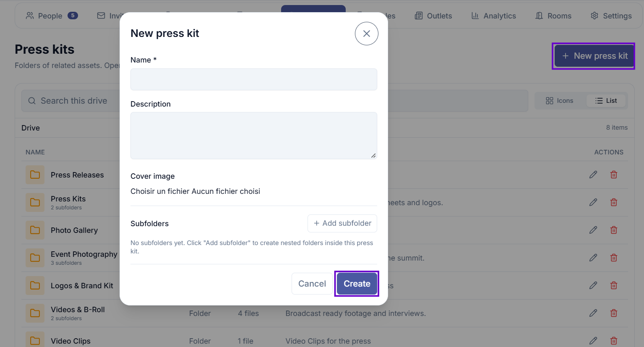Viewport: 644px width, 347px height.
Task: Click the Video Clips folder icon
Action: 35,340
